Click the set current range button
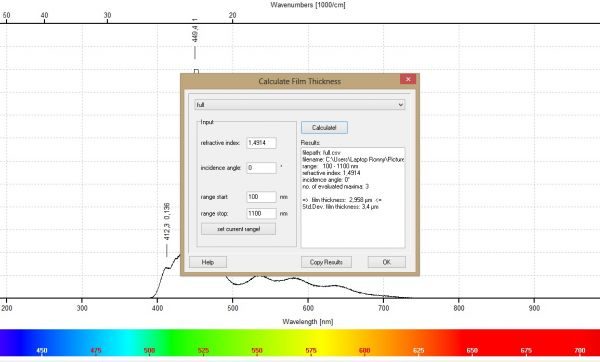The height and width of the screenshot is (362, 600). 238,229
